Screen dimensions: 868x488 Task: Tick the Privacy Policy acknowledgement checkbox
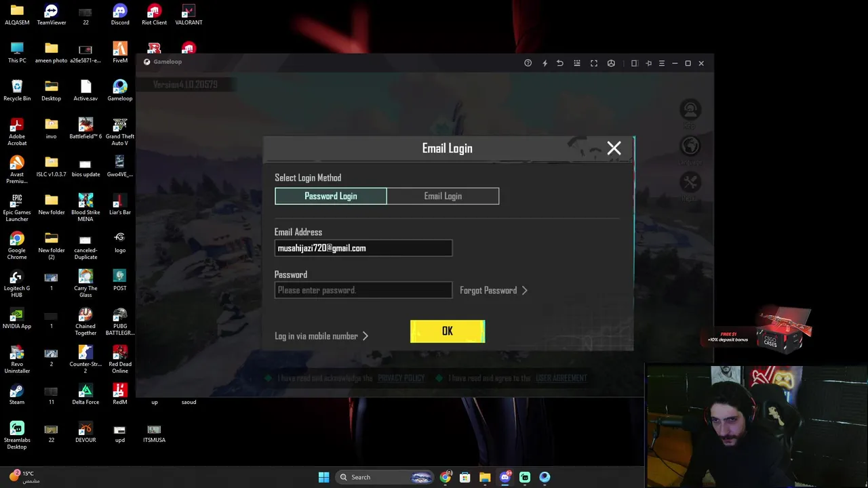(x=268, y=378)
